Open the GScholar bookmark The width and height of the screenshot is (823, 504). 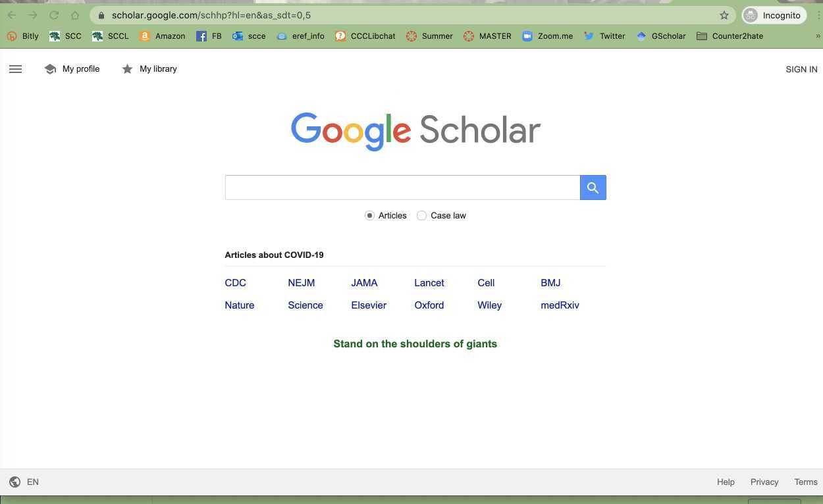[667, 36]
